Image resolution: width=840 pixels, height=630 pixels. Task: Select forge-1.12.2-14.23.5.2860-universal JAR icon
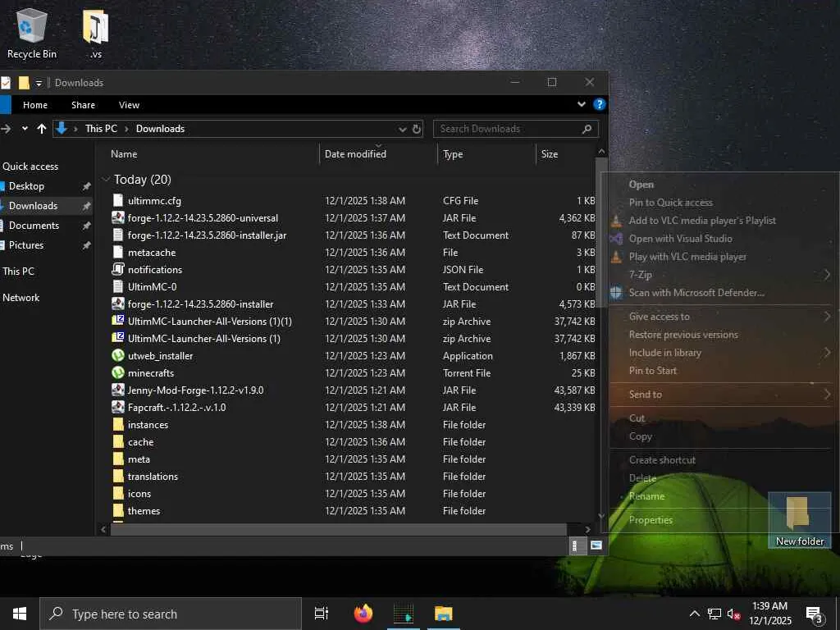[x=118, y=217]
